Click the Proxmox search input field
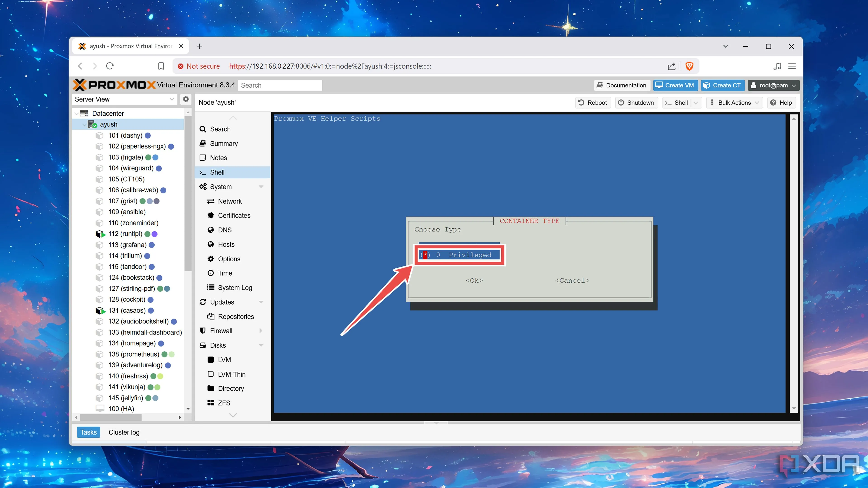Viewport: 868px width, 488px height. (280, 85)
